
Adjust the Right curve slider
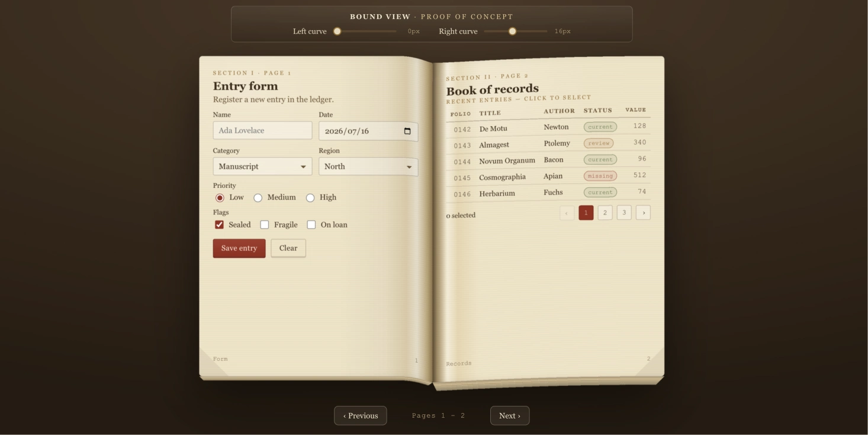[x=516, y=31]
